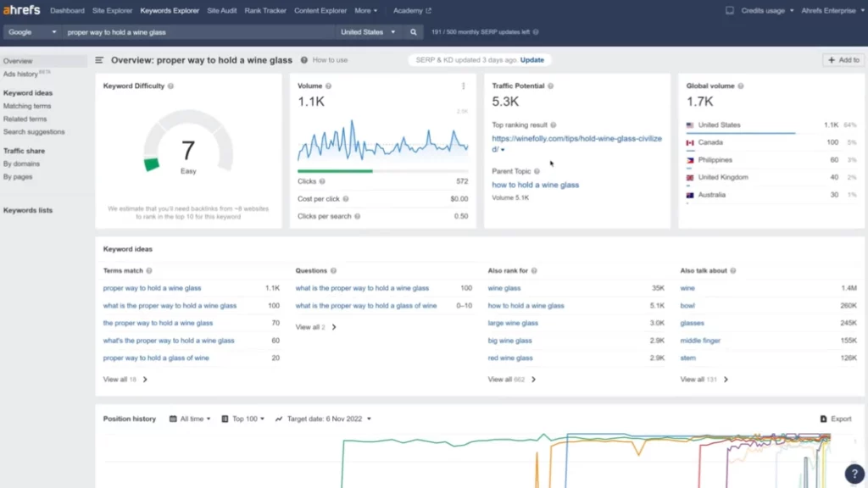Open the round help question-mark button
Viewport: 868px width, 488px height.
pyautogui.click(x=854, y=474)
